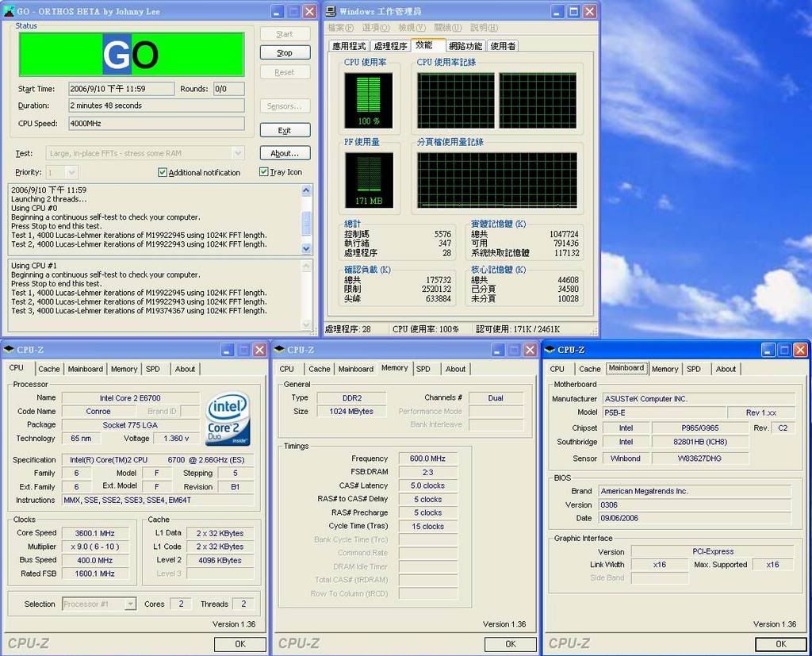
Task: Toggle the Additional notification checkbox
Action: coord(162,173)
